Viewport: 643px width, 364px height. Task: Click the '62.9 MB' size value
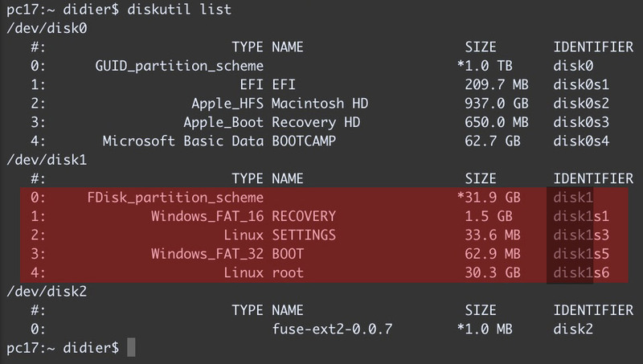(493, 254)
